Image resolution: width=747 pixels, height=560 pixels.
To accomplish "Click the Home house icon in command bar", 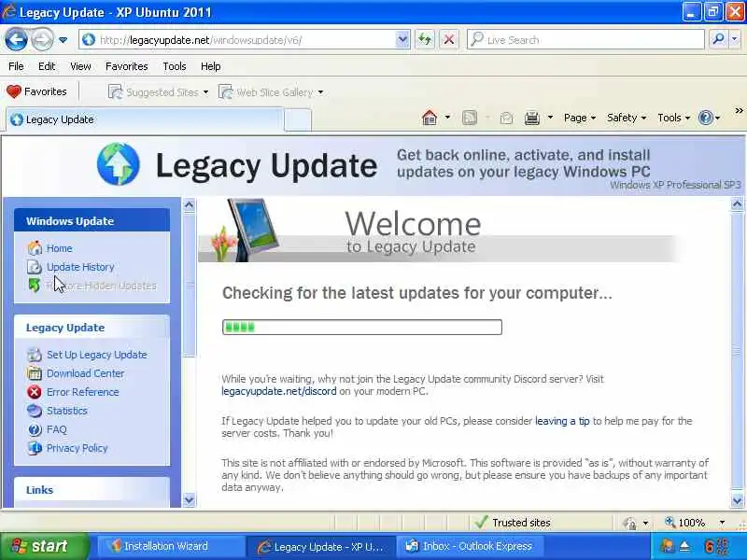I will click(x=430, y=118).
